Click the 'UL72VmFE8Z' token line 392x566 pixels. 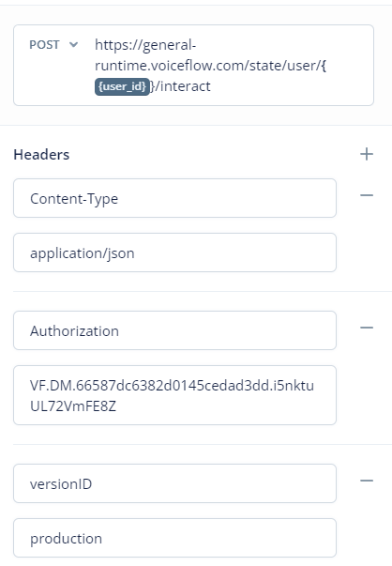(73, 406)
